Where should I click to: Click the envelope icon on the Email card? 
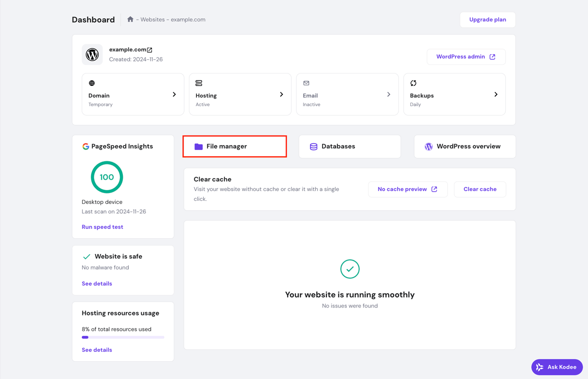pyautogui.click(x=306, y=83)
